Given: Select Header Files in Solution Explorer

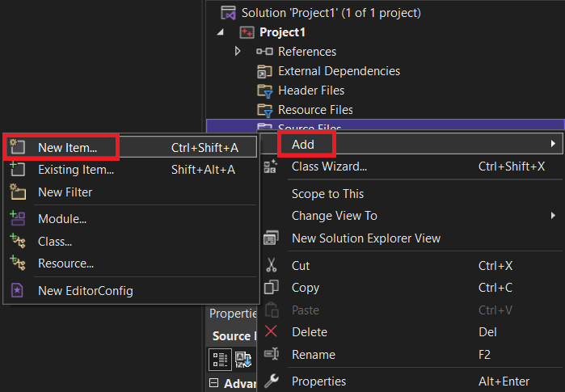Looking at the screenshot, I should pyautogui.click(x=310, y=91).
